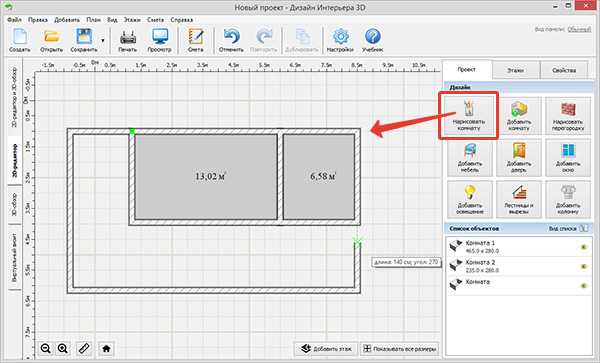600x363 pixels.
Task: Open the Смета estimate icon
Action: coord(196,40)
